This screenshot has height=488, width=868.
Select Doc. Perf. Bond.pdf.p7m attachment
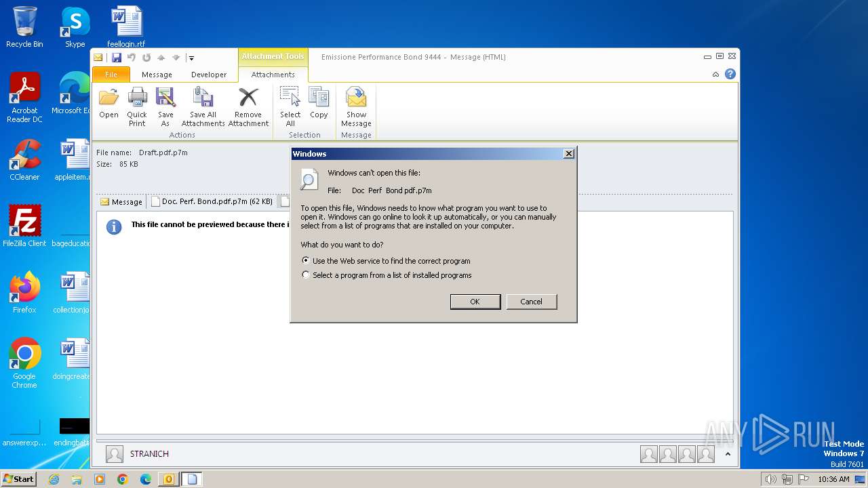pyautogui.click(x=212, y=201)
